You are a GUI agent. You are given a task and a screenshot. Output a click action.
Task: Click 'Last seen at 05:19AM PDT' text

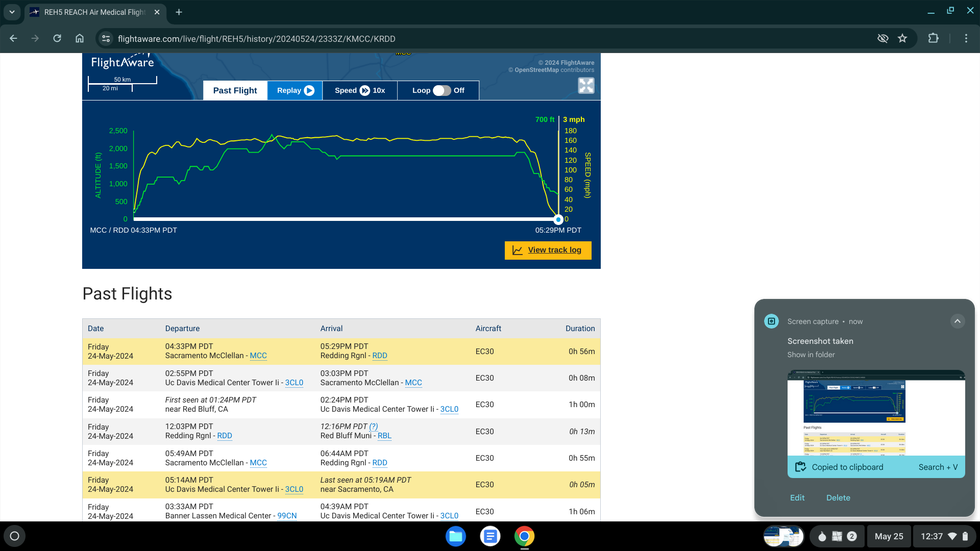366,480
